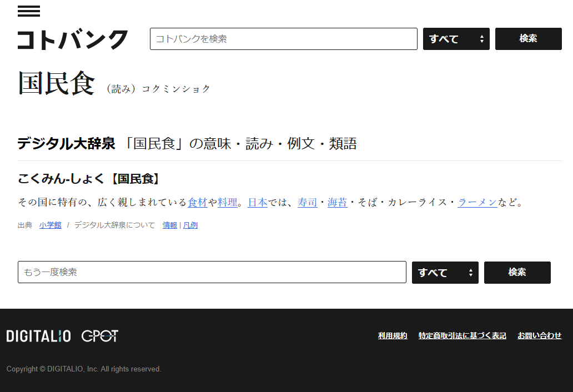This screenshot has height=392, width=573.
Task: Open the 日本 entry link
Action: pos(258,203)
